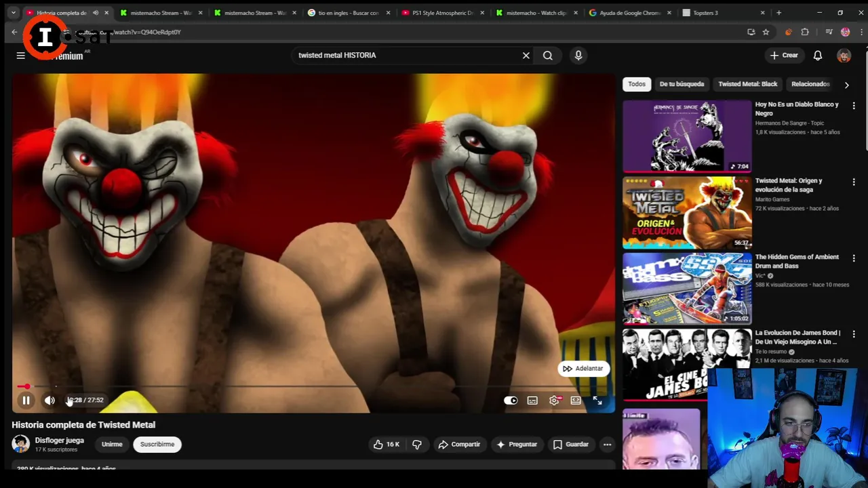This screenshot has width=868, height=488.
Task: Turn on subtitles in the player
Action: pyautogui.click(x=532, y=401)
